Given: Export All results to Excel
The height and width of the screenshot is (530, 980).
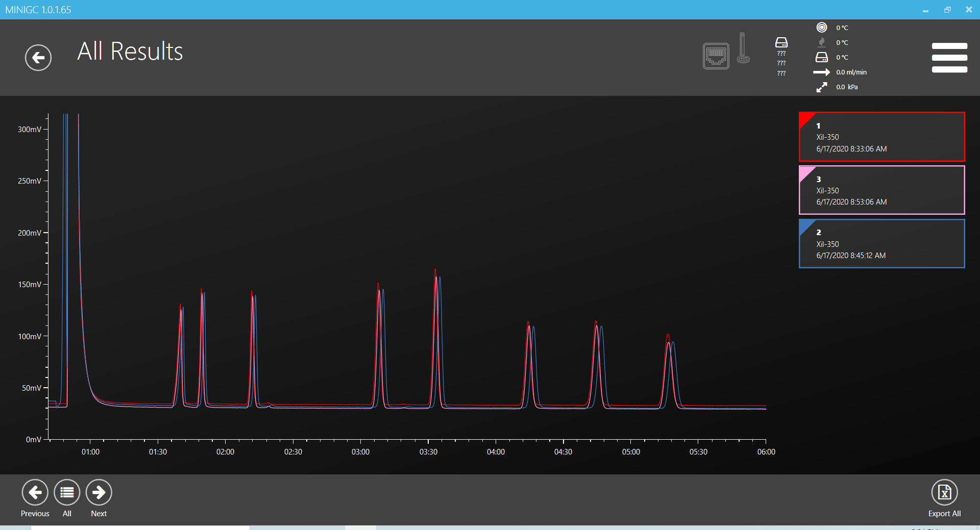Looking at the screenshot, I should [x=944, y=493].
